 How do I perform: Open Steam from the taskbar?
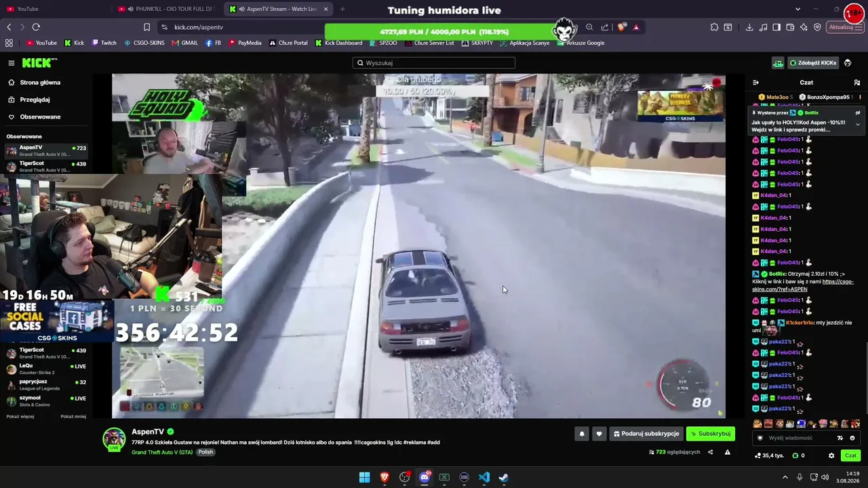pos(504,477)
